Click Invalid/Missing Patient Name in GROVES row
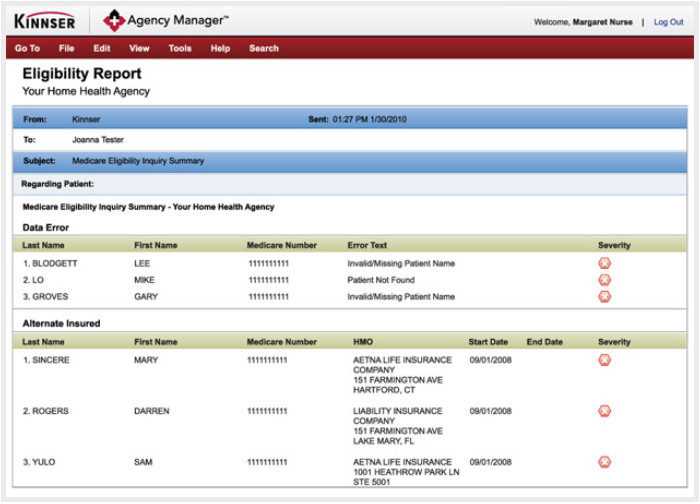Viewport: 700px width, 504px height. 401,296
